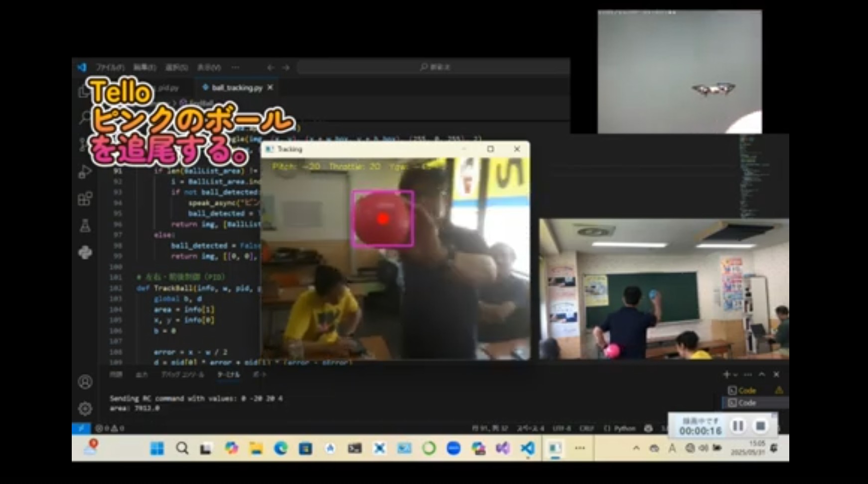Select the Python language mode status item
The width and height of the screenshot is (868, 484).
click(620, 428)
